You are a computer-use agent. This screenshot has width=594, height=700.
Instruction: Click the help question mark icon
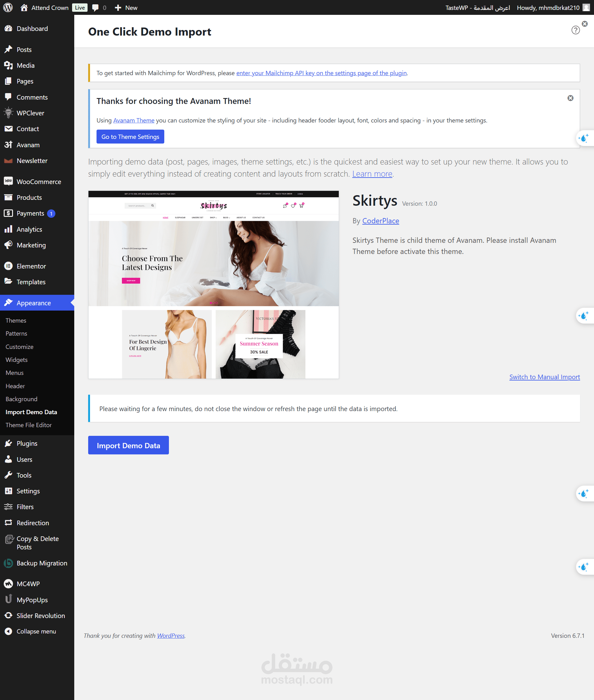click(575, 30)
